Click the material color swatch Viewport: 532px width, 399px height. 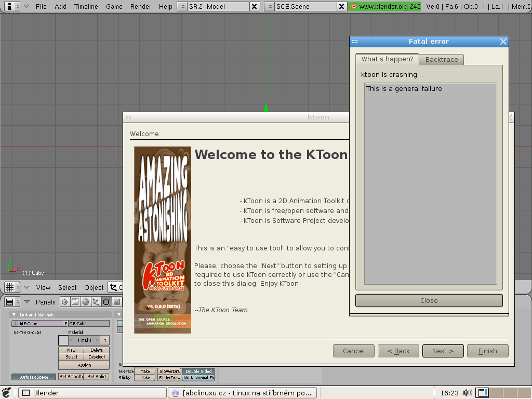63,340
